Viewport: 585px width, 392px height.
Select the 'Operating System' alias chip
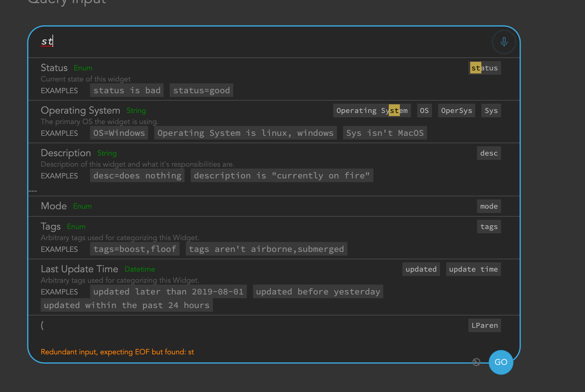click(x=372, y=111)
